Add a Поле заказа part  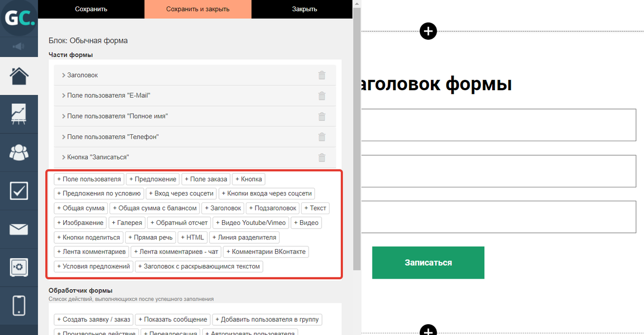point(206,179)
